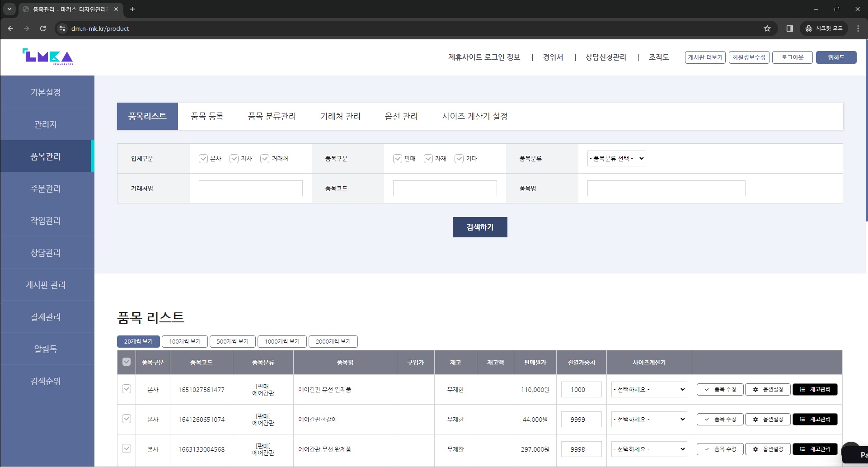Go back with the browser back arrow
The width and height of the screenshot is (868, 467).
point(10,28)
